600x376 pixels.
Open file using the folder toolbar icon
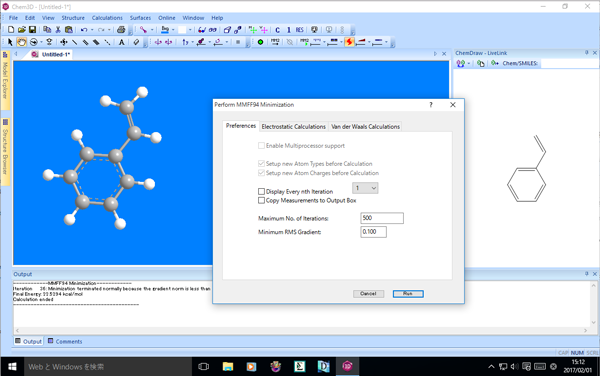[x=22, y=29]
